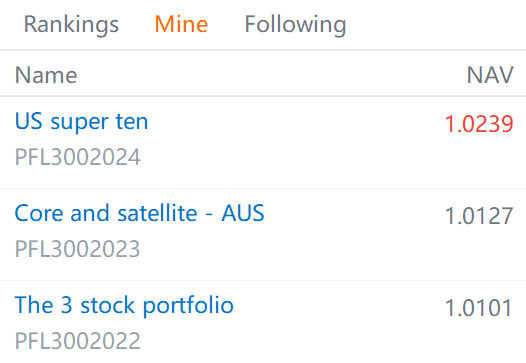This screenshot has width=526, height=363.
Task: Open The 3 stock portfolio link
Action: point(124,305)
